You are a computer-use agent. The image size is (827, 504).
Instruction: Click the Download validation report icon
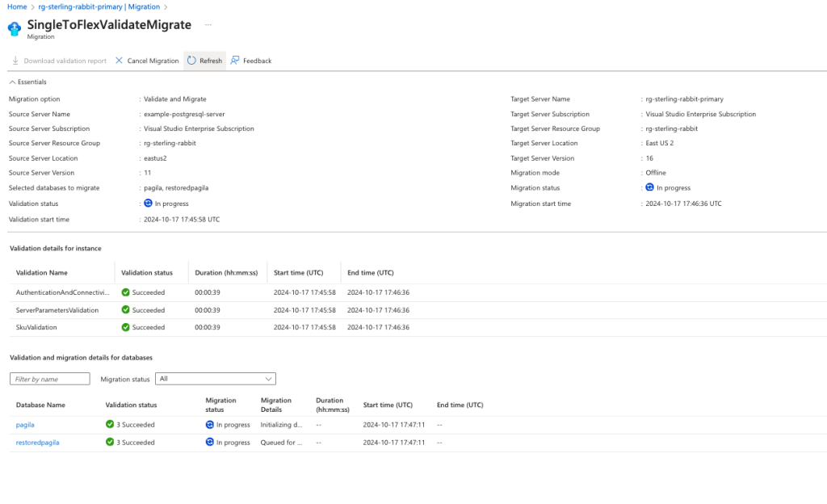[x=15, y=61]
